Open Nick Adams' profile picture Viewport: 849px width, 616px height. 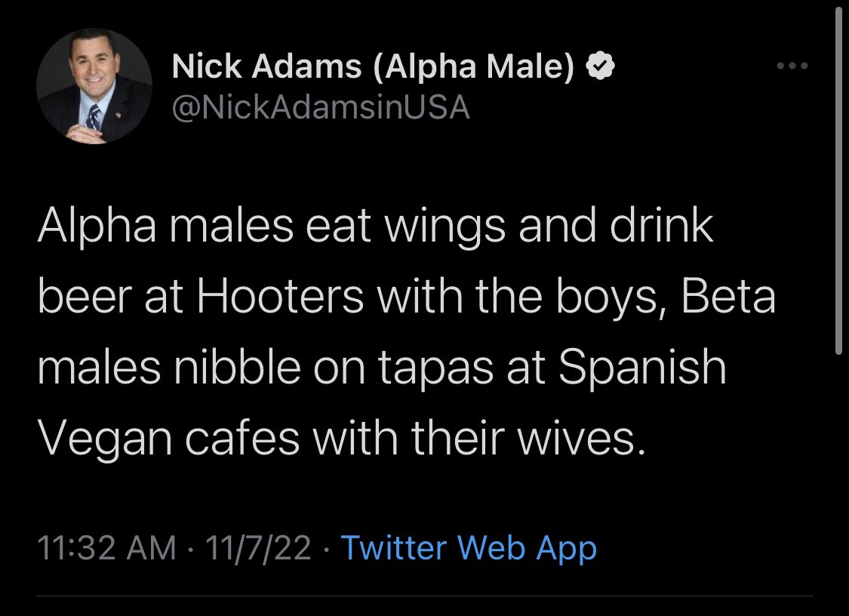pyautogui.click(x=94, y=86)
